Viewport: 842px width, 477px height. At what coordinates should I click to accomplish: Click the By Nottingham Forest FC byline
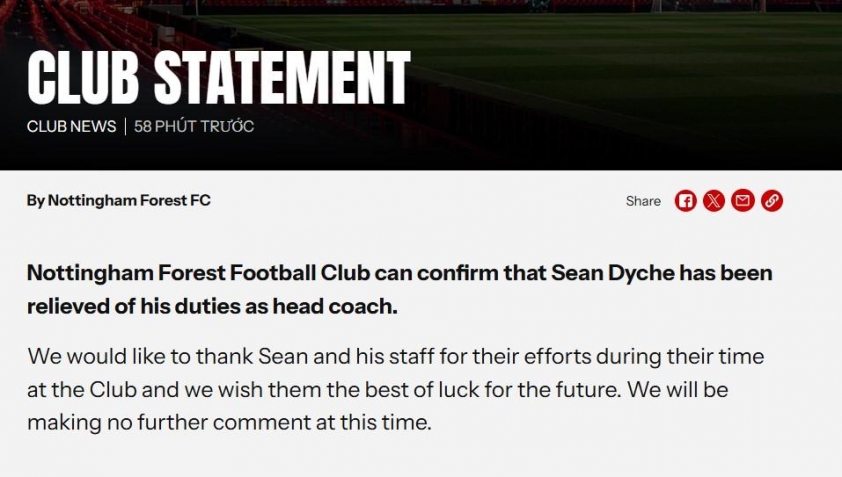pos(118,200)
